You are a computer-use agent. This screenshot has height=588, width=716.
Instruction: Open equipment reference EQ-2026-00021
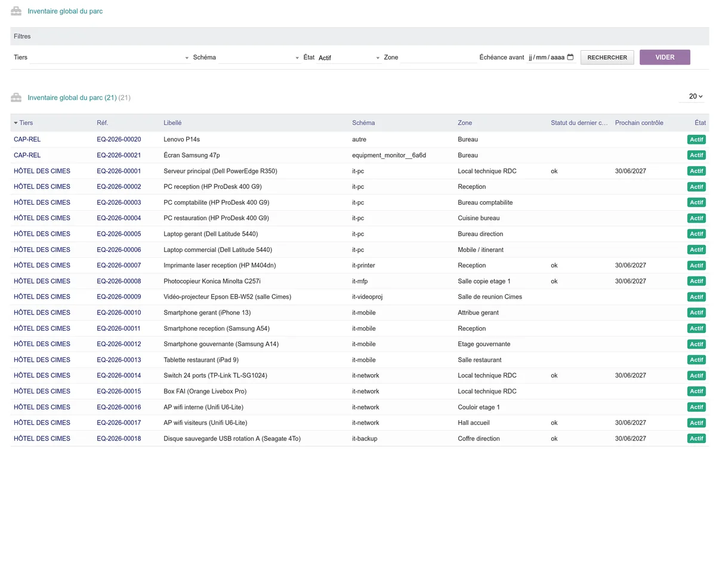[119, 155]
